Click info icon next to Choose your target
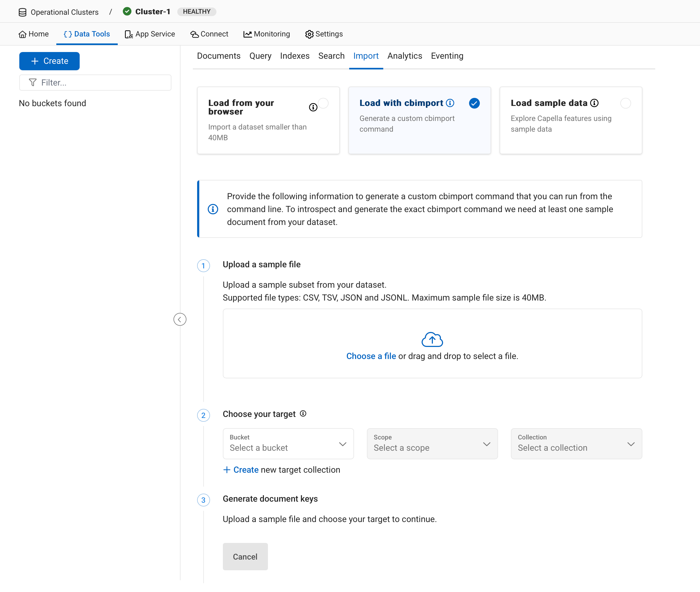The width and height of the screenshot is (700, 592). 303,413
